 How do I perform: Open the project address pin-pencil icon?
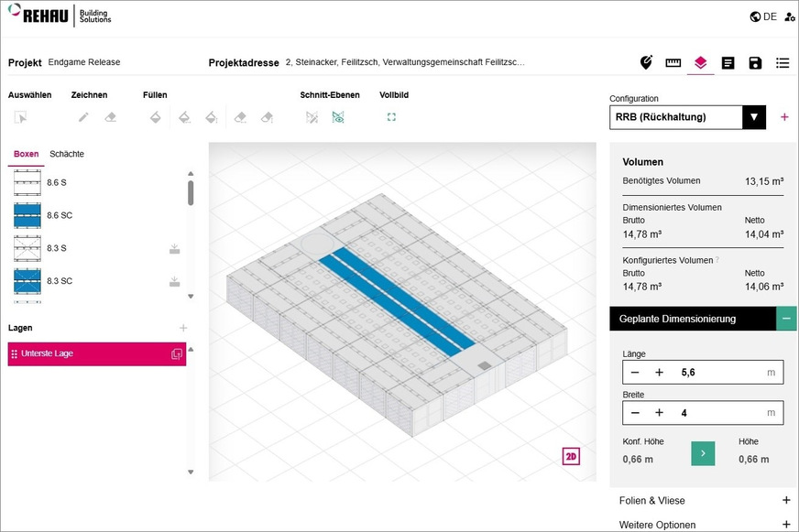coord(646,62)
